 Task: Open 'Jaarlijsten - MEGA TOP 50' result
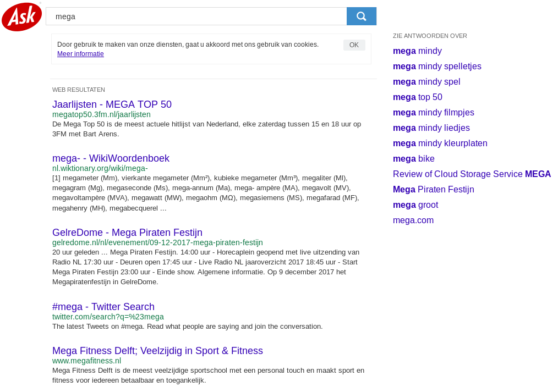click(x=112, y=104)
